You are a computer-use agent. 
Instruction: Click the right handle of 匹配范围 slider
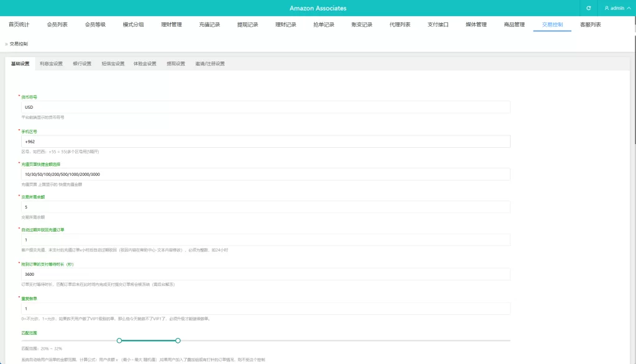178,340
